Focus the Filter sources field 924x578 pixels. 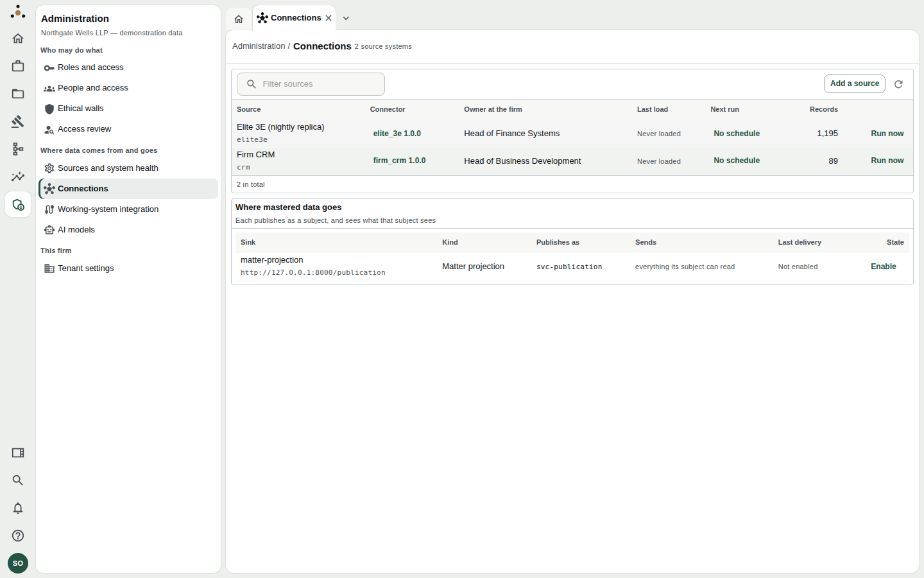(311, 84)
